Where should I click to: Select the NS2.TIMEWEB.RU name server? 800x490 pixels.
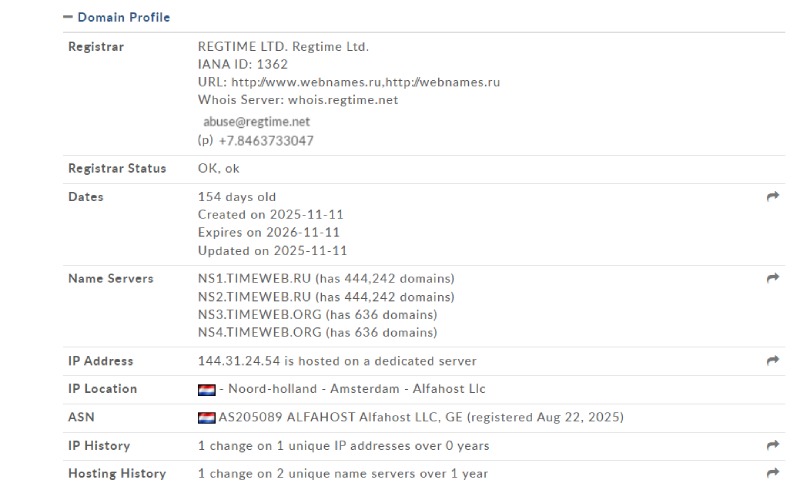coord(254,296)
